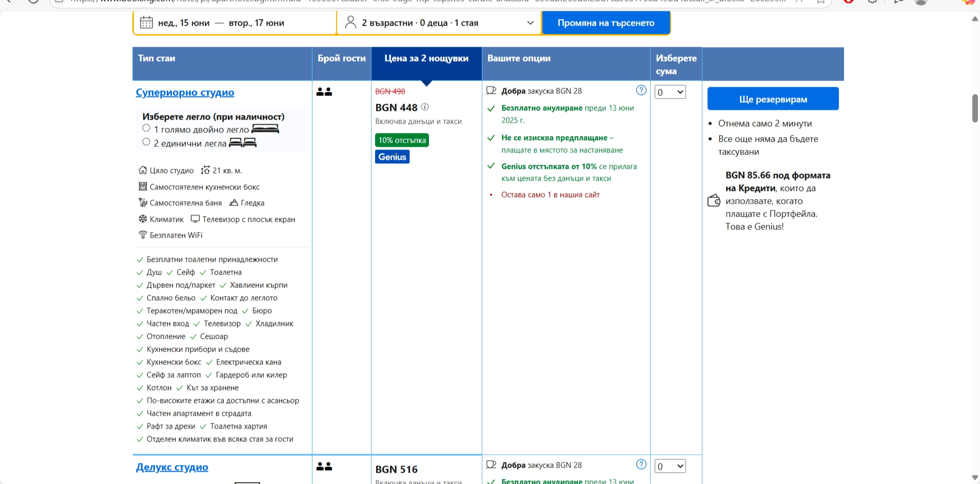
Task: Open quantity dropdown for Делукс студио
Action: pos(670,467)
